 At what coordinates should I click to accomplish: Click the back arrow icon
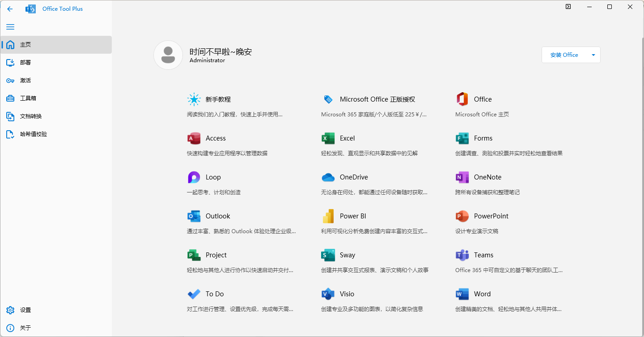coord(10,9)
